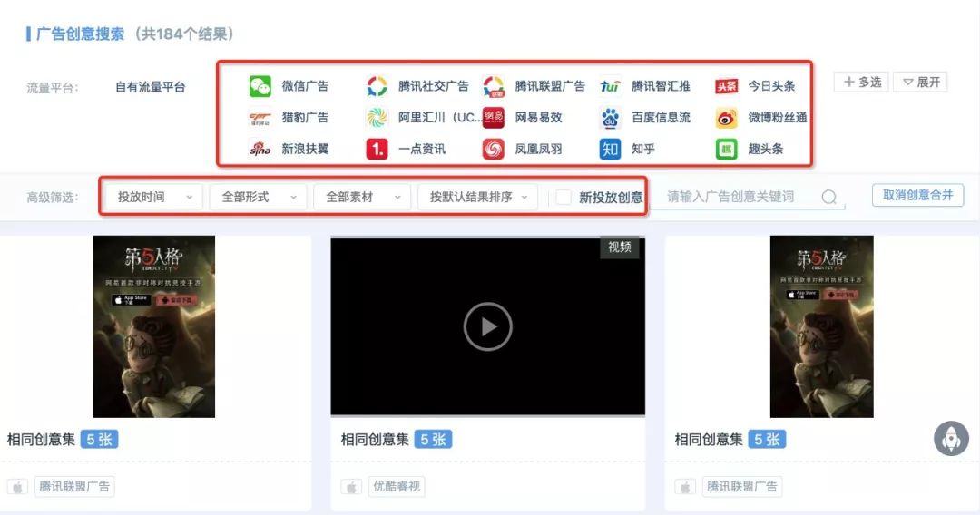Open the 投放时间 dropdown

[153, 198]
